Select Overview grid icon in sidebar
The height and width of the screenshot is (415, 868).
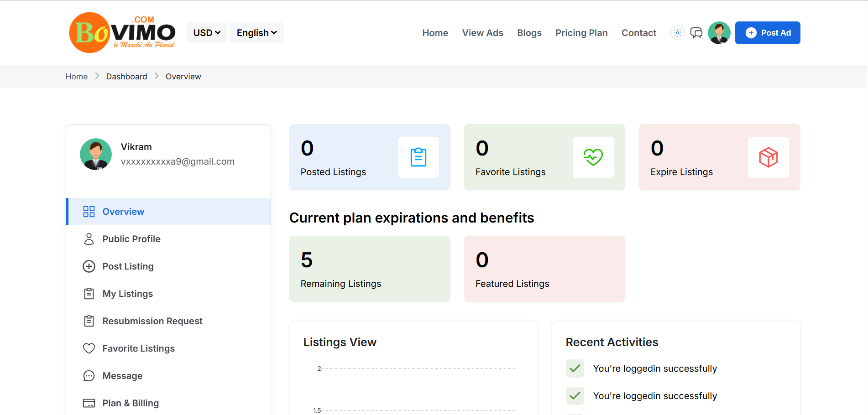pos(89,212)
